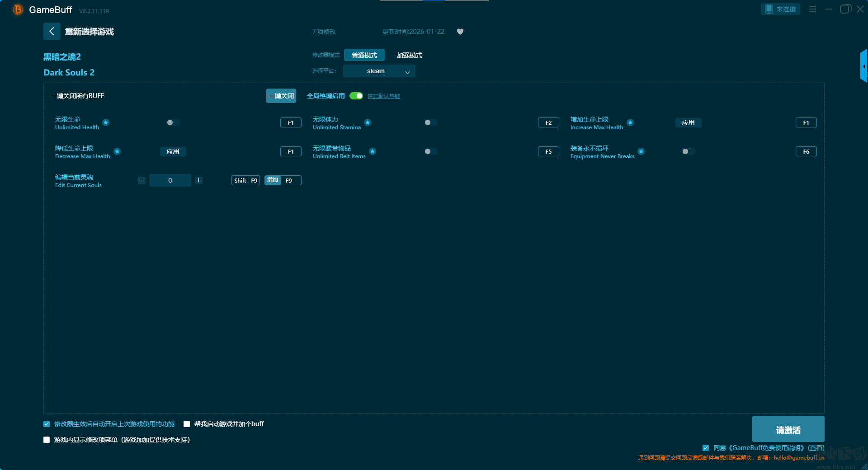868x470 pixels.
Task: Click the heart favorite icon
Action: point(460,32)
